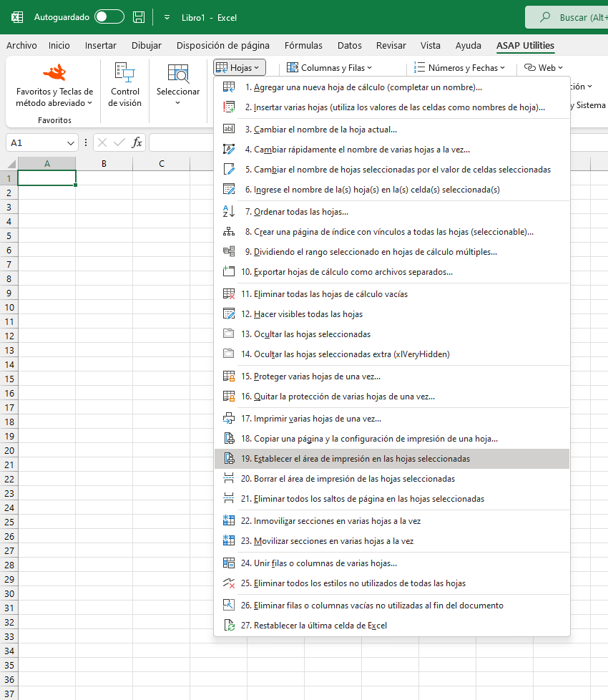Click icon beside 'Dividiendo el rango seleccionado'
608x700 pixels.
pos(229,251)
